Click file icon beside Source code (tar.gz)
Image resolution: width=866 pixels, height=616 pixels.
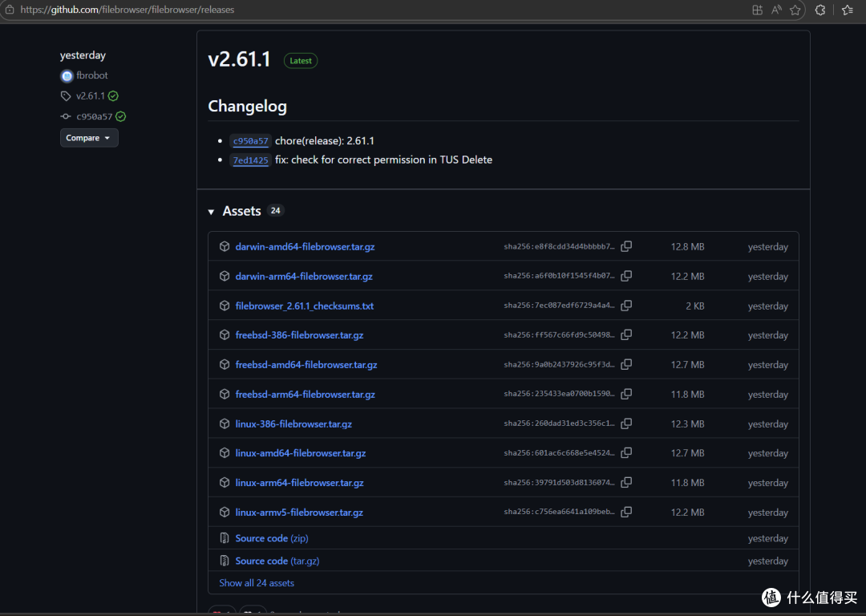(x=225, y=561)
